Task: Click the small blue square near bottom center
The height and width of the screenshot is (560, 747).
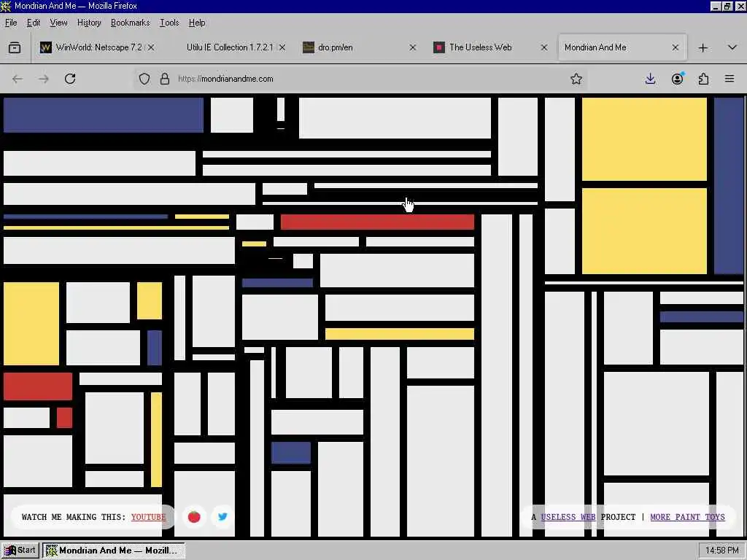Action: click(x=291, y=453)
